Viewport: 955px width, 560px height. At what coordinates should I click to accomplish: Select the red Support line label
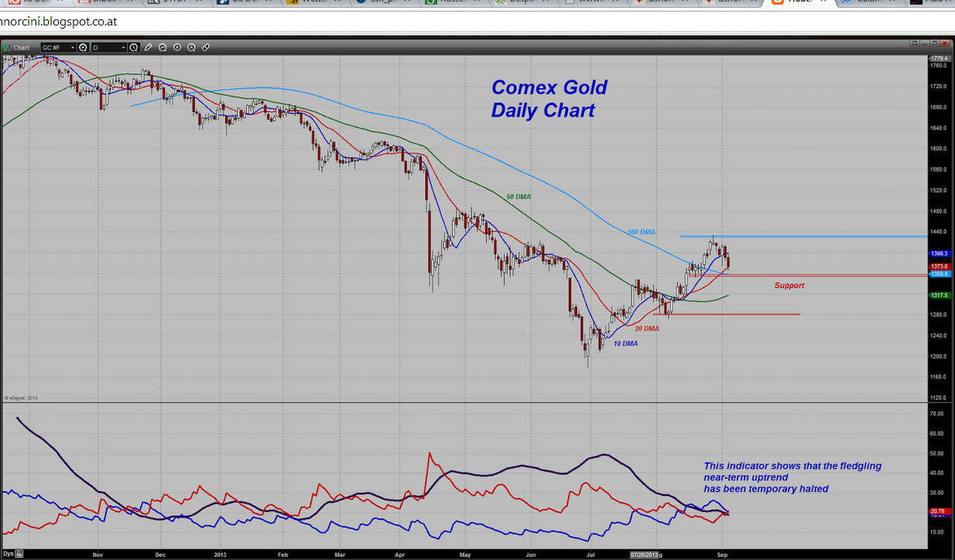(x=789, y=286)
